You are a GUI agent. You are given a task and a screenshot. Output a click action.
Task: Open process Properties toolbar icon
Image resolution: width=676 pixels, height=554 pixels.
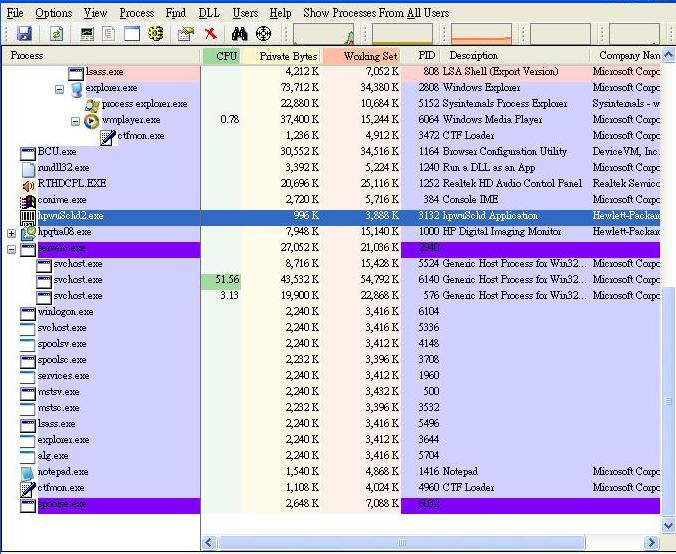(186, 34)
